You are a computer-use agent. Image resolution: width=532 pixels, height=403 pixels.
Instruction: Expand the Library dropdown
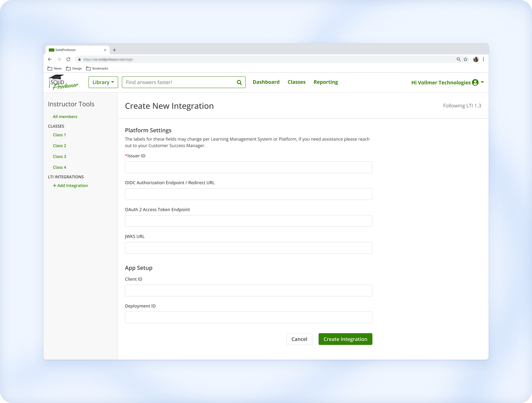(103, 82)
